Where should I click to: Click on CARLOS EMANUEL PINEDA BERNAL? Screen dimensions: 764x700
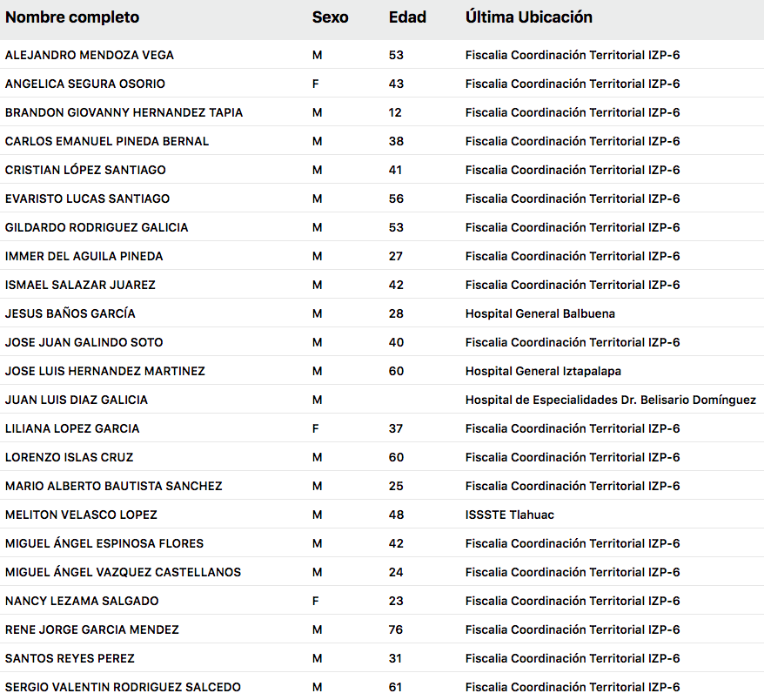pyautogui.click(x=107, y=141)
